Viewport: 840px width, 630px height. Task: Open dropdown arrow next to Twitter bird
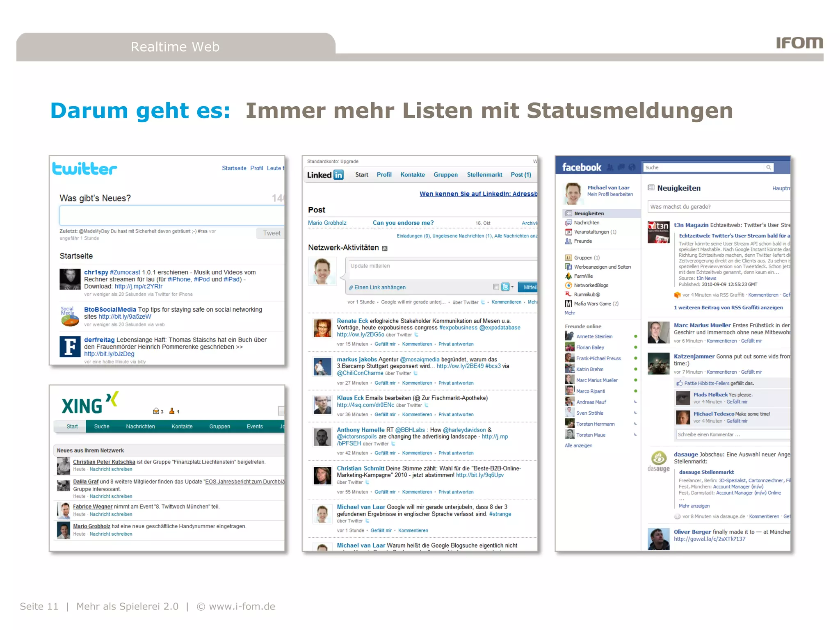click(x=512, y=287)
